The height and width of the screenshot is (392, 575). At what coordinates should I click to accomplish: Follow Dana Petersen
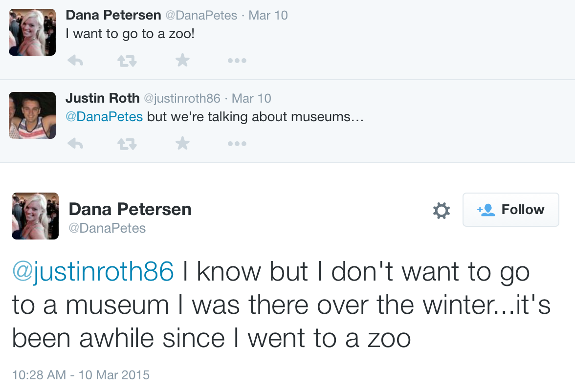[510, 210]
